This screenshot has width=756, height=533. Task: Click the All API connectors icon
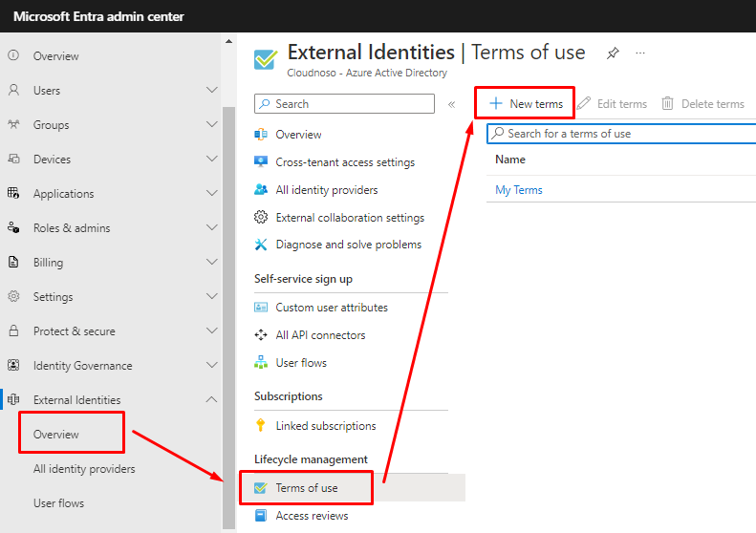tap(261, 335)
